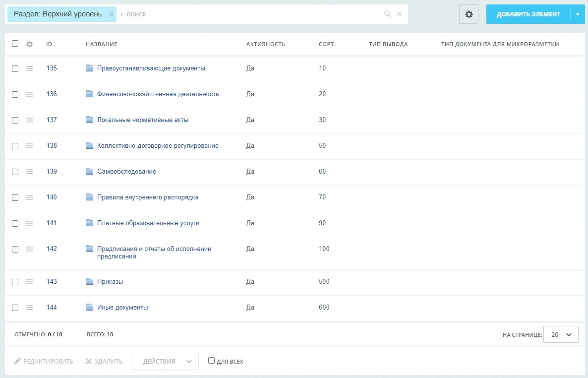The width and height of the screenshot is (588, 378).
Task: Remove the 'Раздел: Верхний уровень' filter chip
Action: pyautogui.click(x=112, y=14)
